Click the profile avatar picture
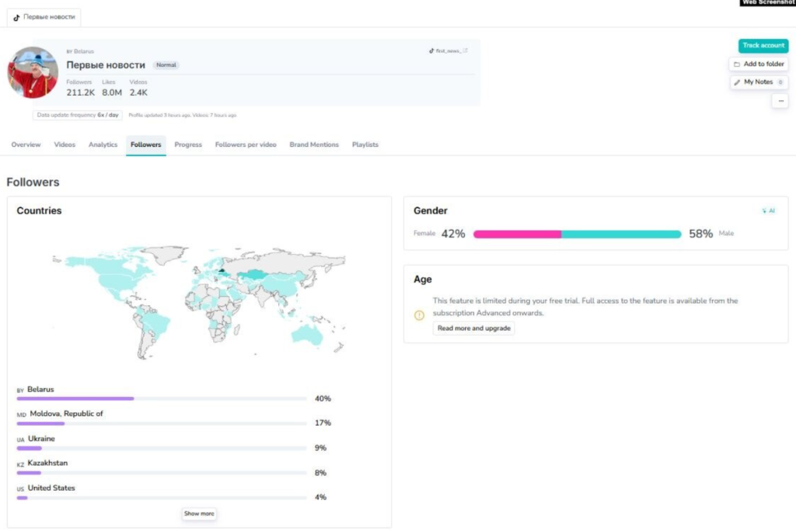This screenshot has height=532, width=796. pos(33,72)
